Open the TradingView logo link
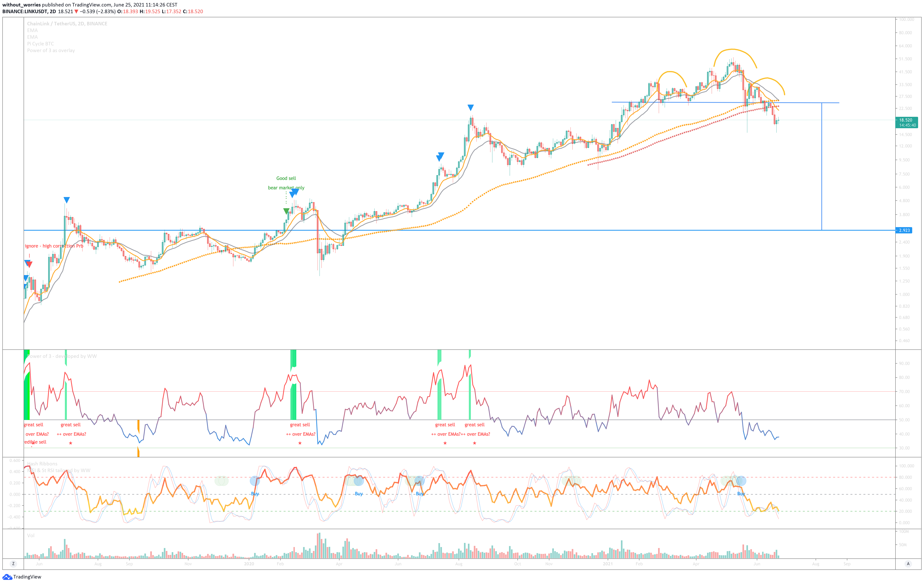924x584 pixels. [22, 577]
